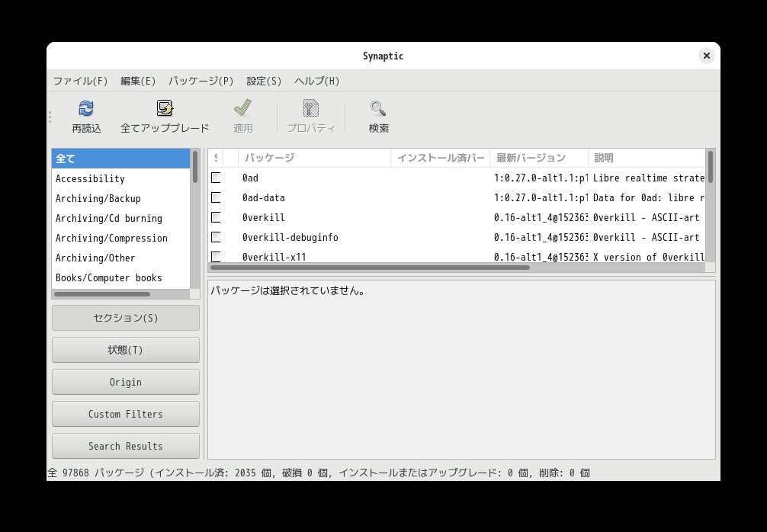Select Books/Computer books section
Screen dimensions: 767x532
[x=120, y=277]
